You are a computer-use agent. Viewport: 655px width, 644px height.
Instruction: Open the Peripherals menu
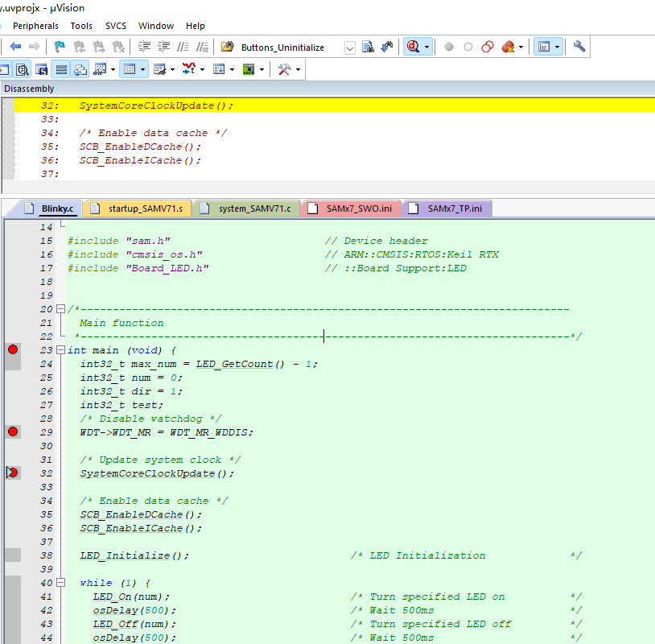click(35, 26)
